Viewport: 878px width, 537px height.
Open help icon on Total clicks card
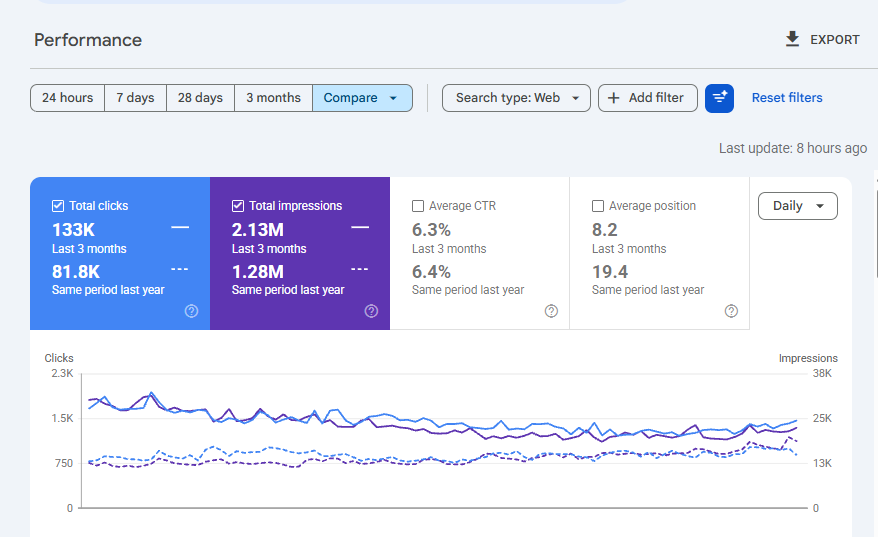click(x=192, y=311)
